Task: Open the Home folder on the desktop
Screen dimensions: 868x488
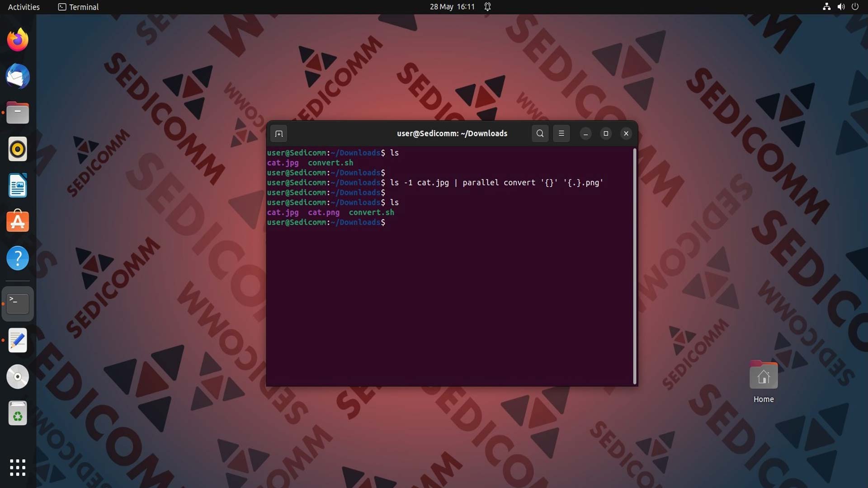Action: pyautogui.click(x=764, y=382)
